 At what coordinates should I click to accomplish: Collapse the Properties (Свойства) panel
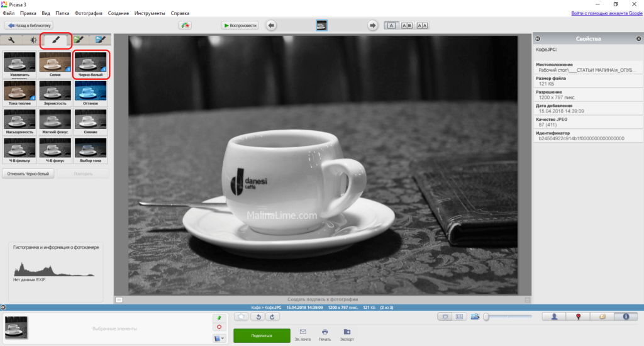point(538,39)
